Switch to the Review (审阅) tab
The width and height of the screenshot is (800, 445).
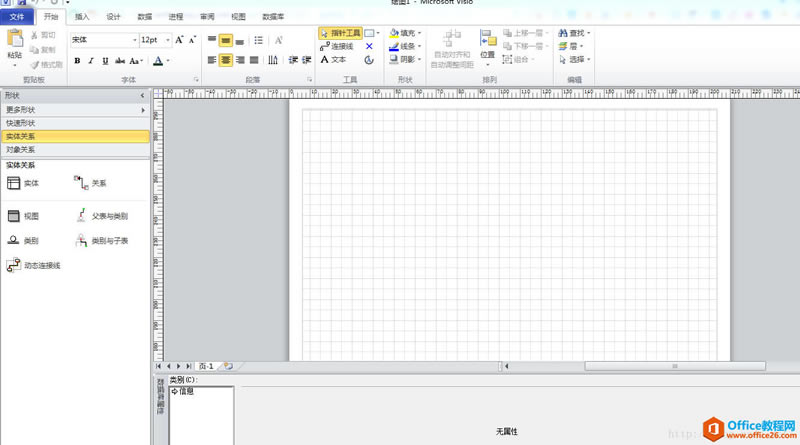207,17
